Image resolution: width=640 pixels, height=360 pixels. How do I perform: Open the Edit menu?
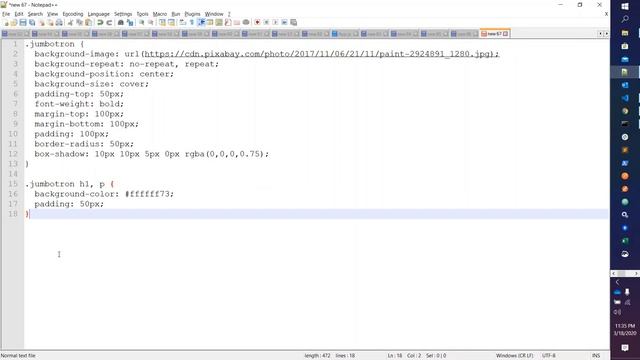coord(19,14)
